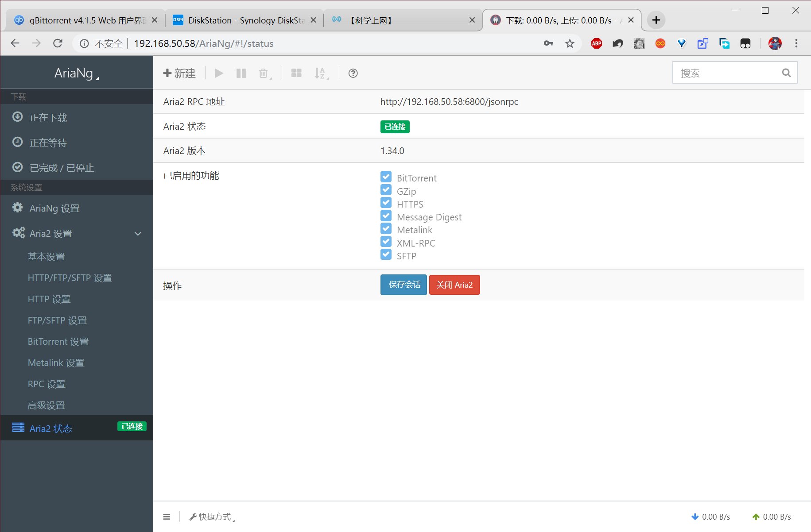Toggle the BitTorrent checkbox
The image size is (811, 532).
tap(386, 177)
